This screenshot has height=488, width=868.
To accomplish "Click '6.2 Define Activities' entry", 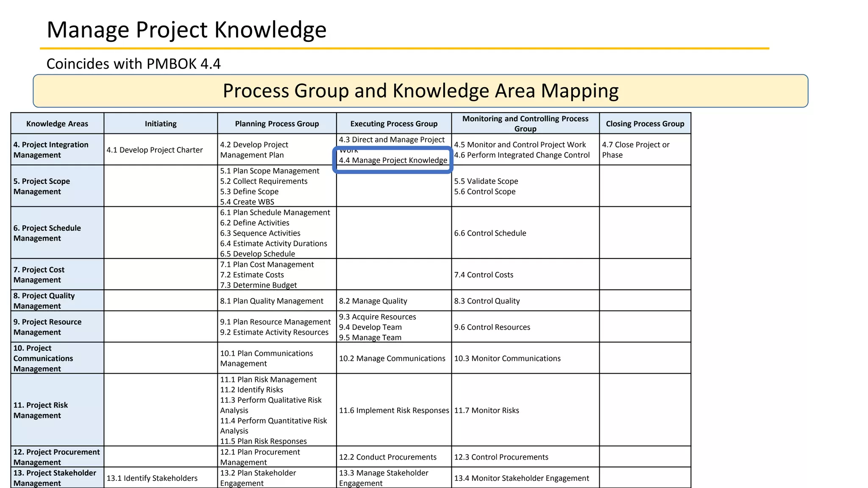I will pos(255,223).
